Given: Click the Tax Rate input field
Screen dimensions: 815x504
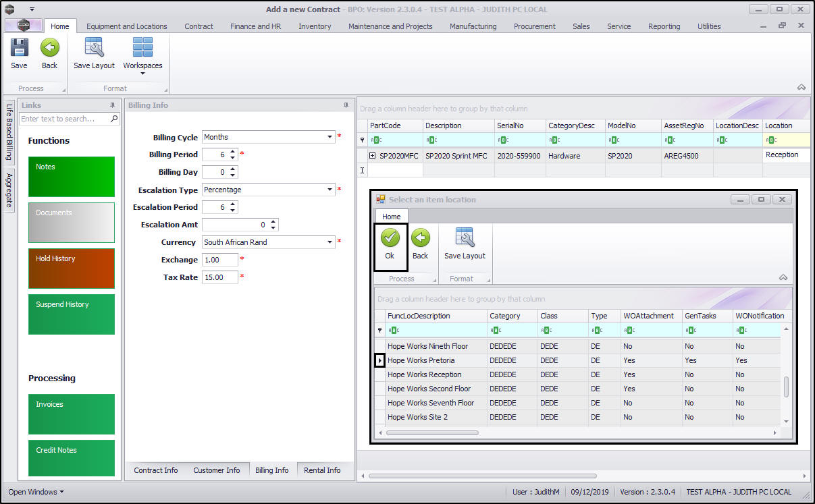Looking at the screenshot, I should click(219, 277).
